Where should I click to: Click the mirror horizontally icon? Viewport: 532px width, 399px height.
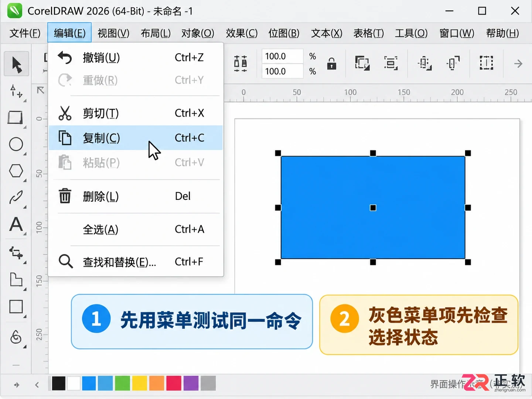coord(241,64)
